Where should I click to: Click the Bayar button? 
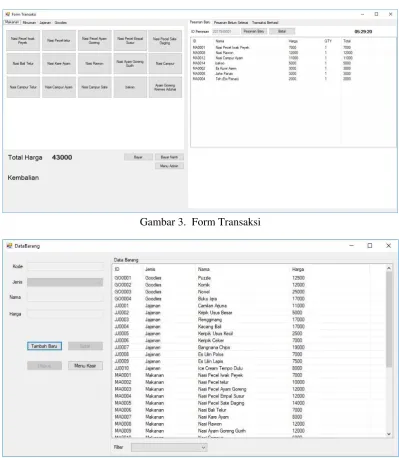[138, 157]
